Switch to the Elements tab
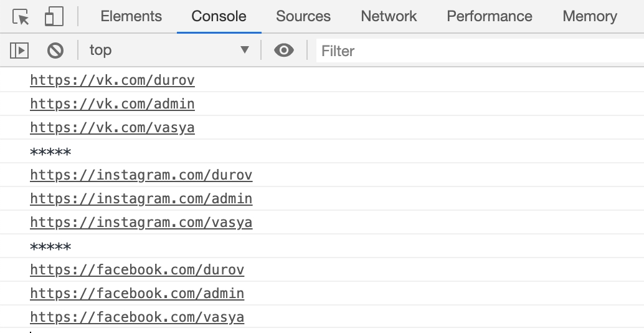Viewport: 644px width, 333px height. click(x=131, y=17)
